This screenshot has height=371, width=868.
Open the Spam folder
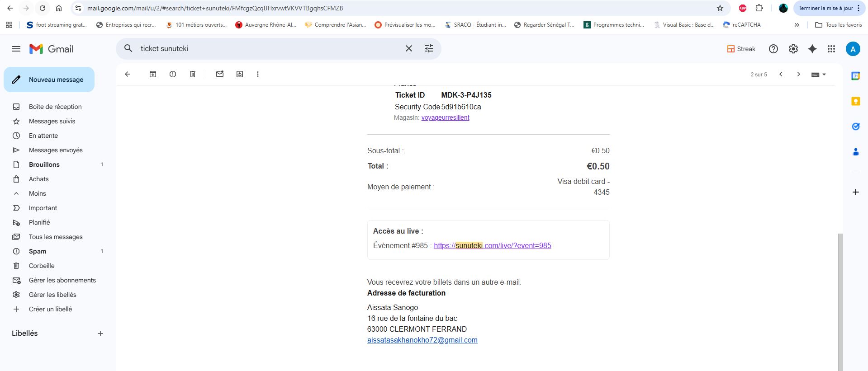click(x=38, y=251)
